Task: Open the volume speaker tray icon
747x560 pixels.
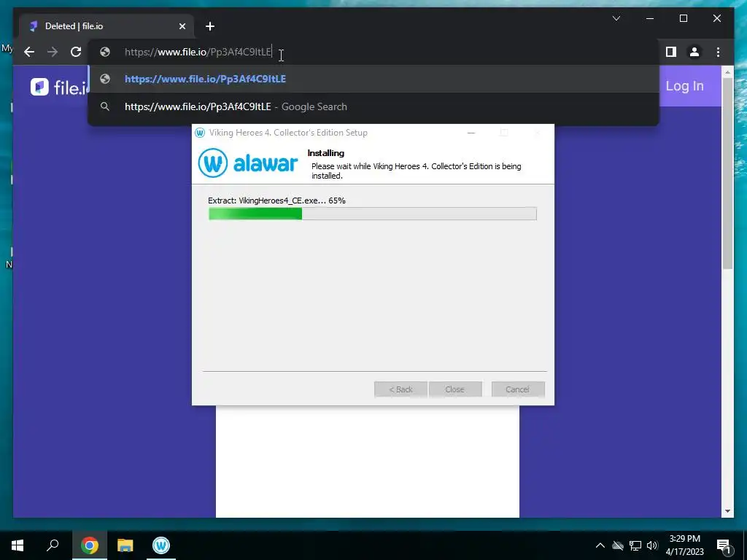Action: [x=652, y=545]
